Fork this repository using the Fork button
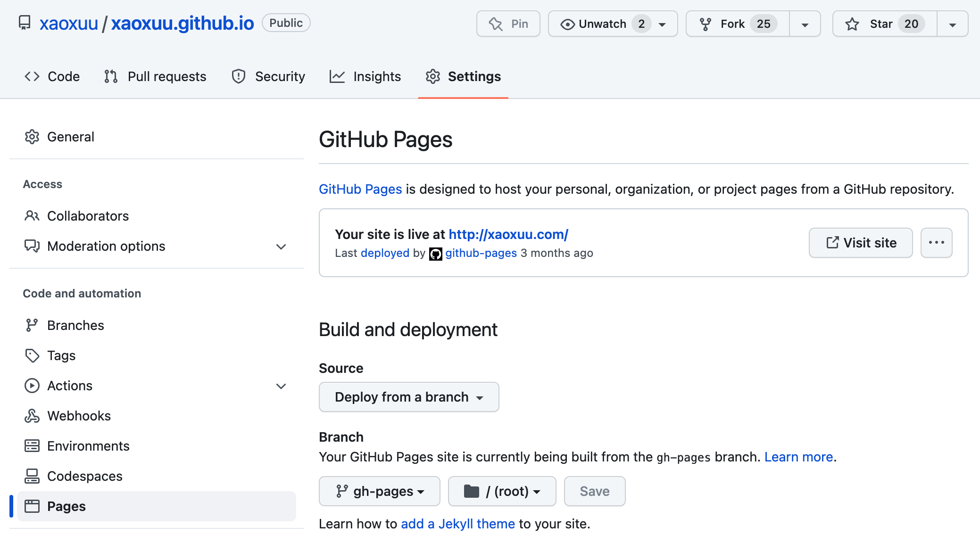Screen dimensions: 980x543 738,24
